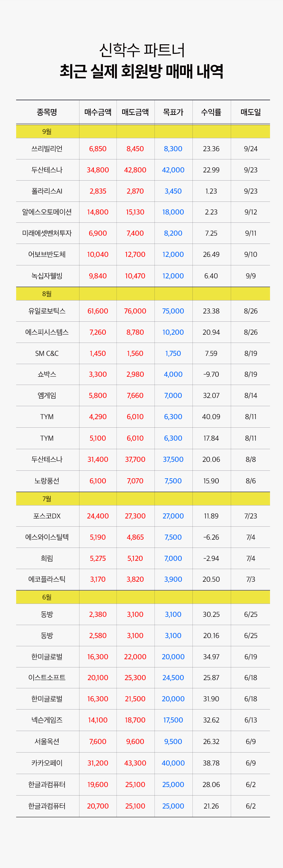Image resolution: width=283 pixels, height=868 pixels.
Task: Click the 포스코DX stock name
Action: point(47,516)
